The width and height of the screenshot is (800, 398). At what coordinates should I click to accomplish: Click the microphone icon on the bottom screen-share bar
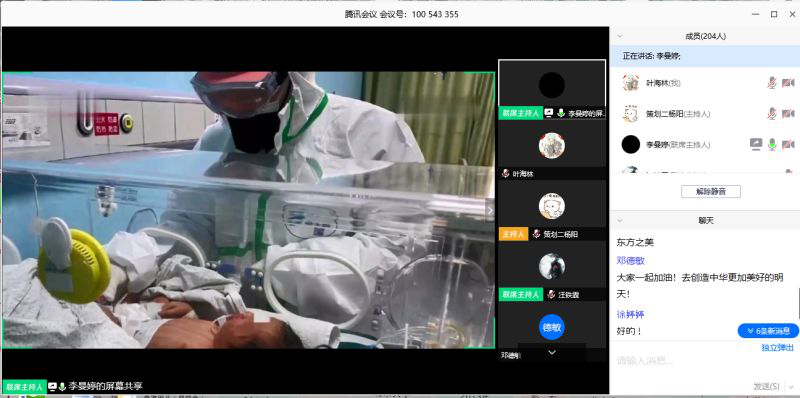(62, 386)
